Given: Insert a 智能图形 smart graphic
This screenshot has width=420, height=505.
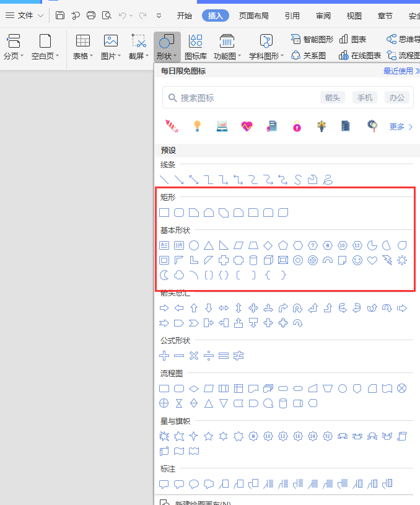Looking at the screenshot, I should click(312, 39).
